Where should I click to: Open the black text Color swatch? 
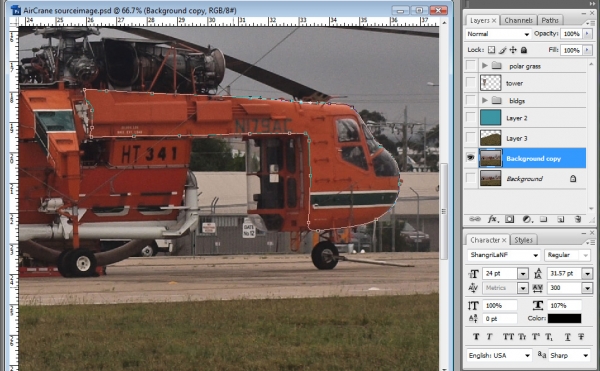pos(564,318)
